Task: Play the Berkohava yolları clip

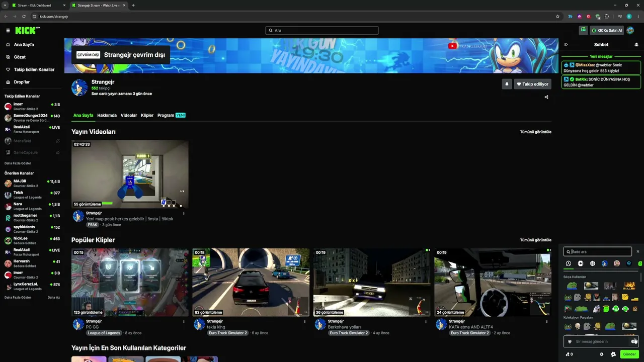Action: pos(372,282)
